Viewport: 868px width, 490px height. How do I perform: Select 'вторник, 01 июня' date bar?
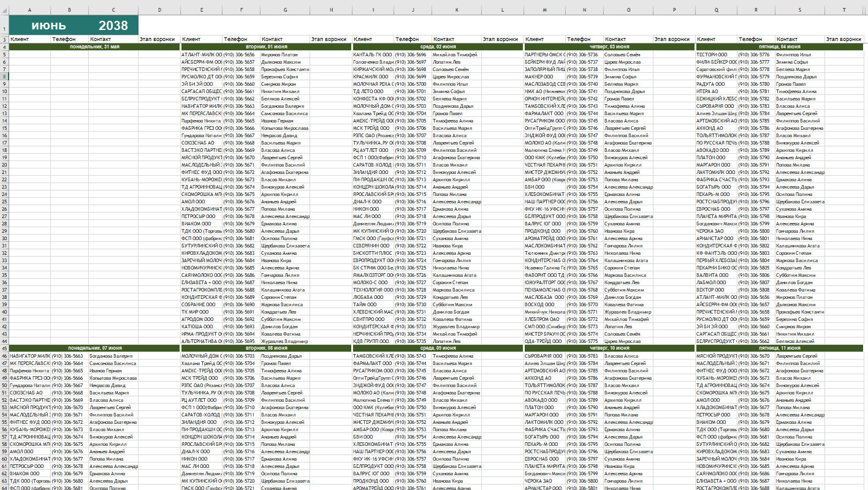tap(266, 47)
